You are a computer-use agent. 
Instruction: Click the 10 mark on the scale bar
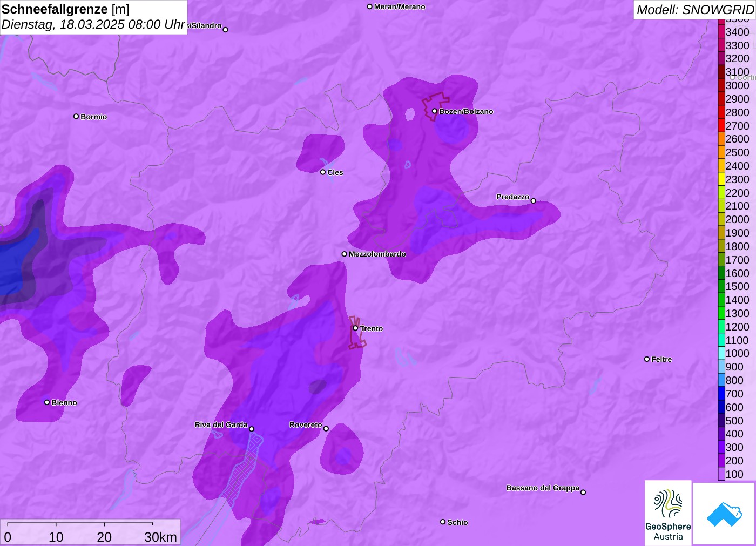tap(56, 537)
